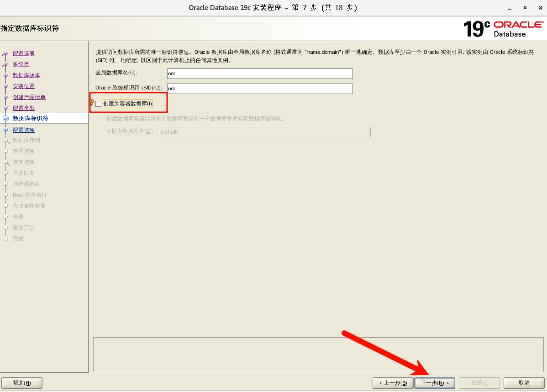547x392 pixels.
Task: Minimize the installer window
Action: 509,8
